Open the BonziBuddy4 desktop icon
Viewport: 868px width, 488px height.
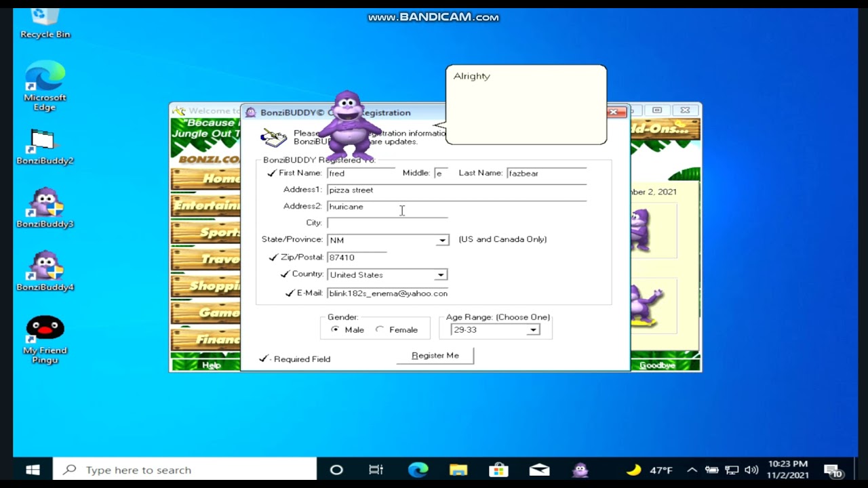(x=45, y=271)
